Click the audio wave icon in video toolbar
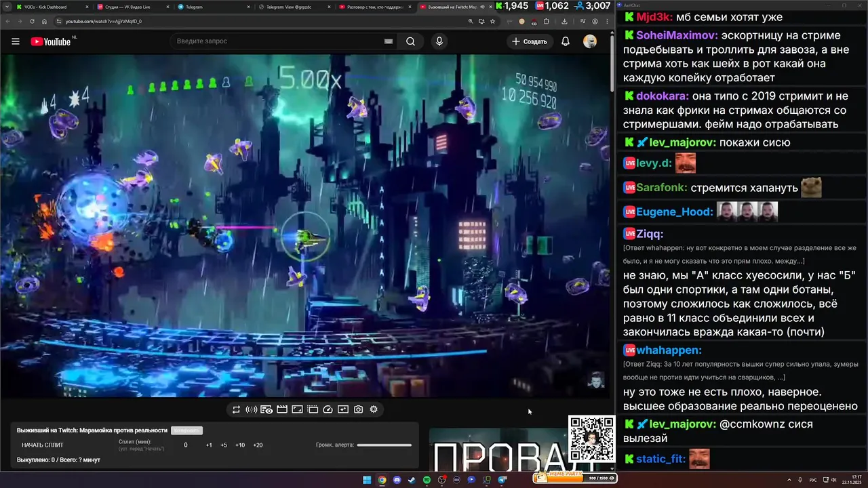Viewport: 868px width, 488px height. point(251,409)
